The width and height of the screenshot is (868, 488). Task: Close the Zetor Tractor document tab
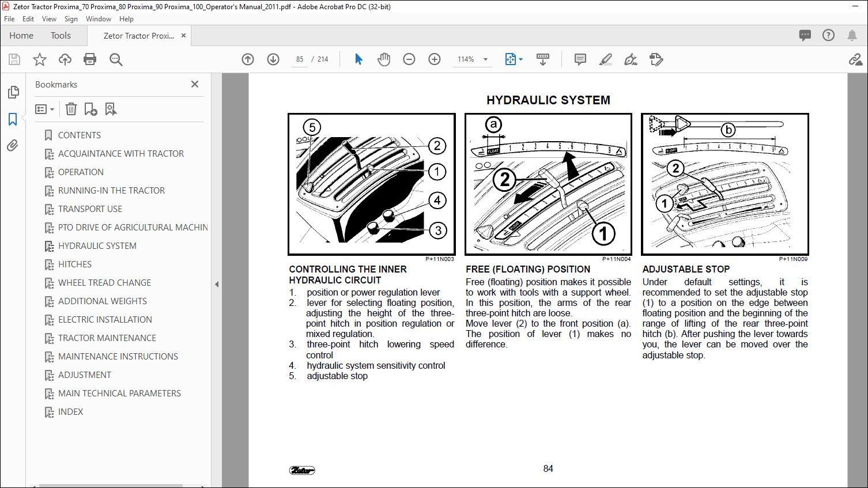(x=183, y=35)
